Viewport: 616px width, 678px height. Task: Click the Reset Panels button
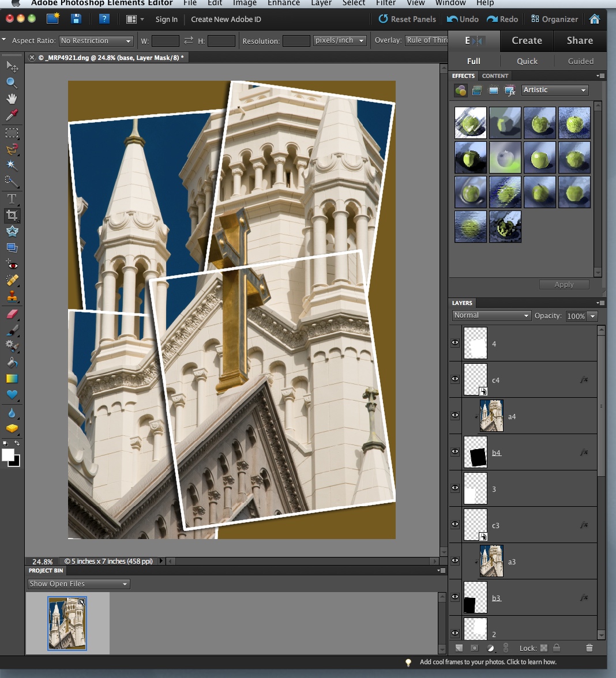coord(407,19)
